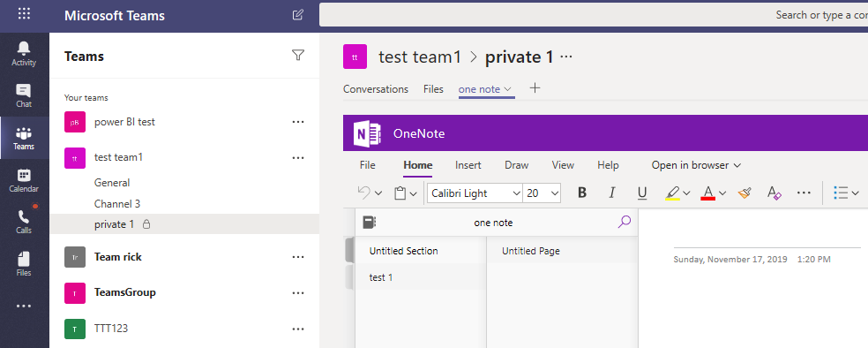Open the Open in browser dropdown

point(696,165)
